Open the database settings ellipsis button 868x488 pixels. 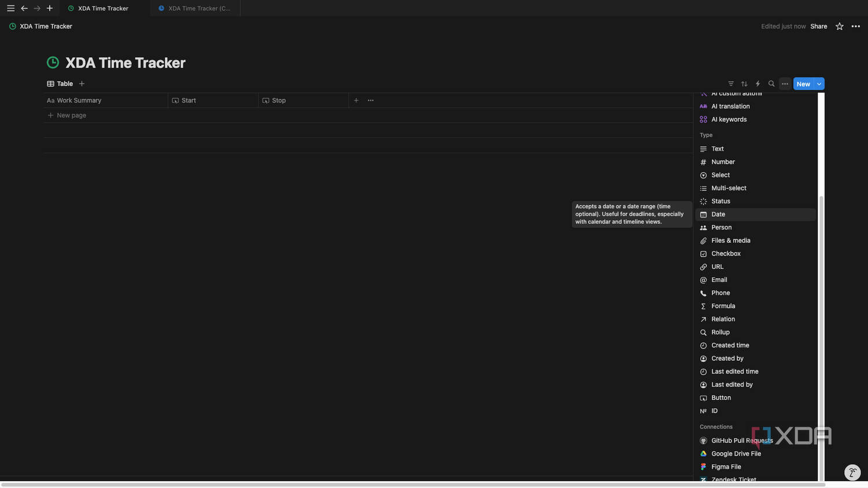click(x=785, y=84)
